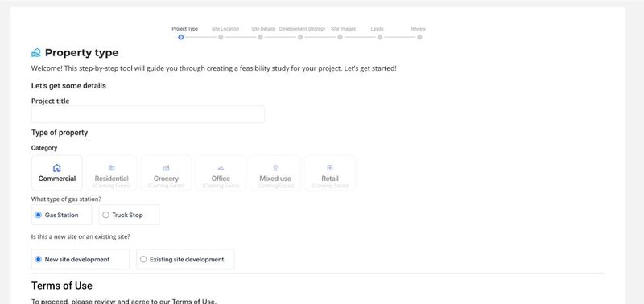Screen dimensions: 644x304
Task: Click the 'Review' step label
Action: [x=418, y=29]
